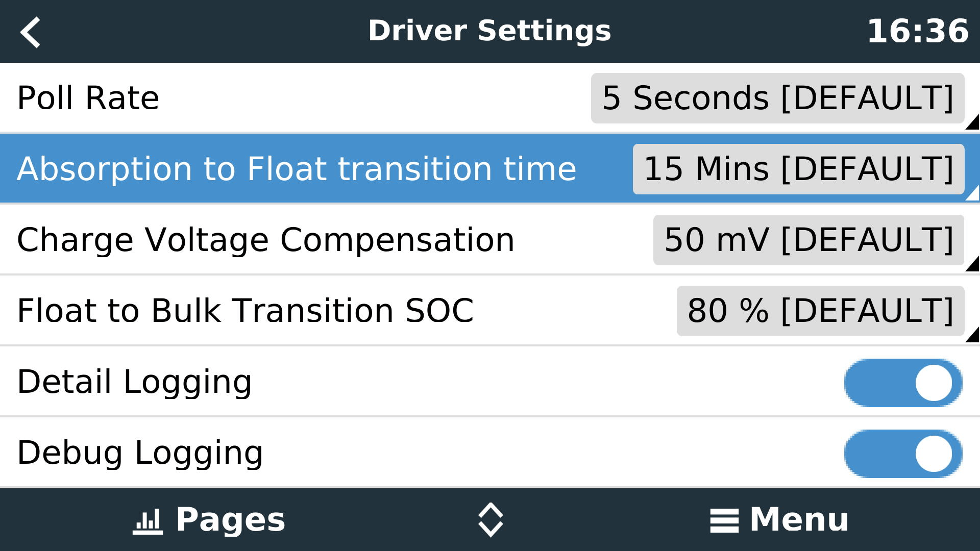Image resolution: width=980 pixels, height=551 pixels.
Task: Click the hamburger Menu icon
Action: click(724, 519)
